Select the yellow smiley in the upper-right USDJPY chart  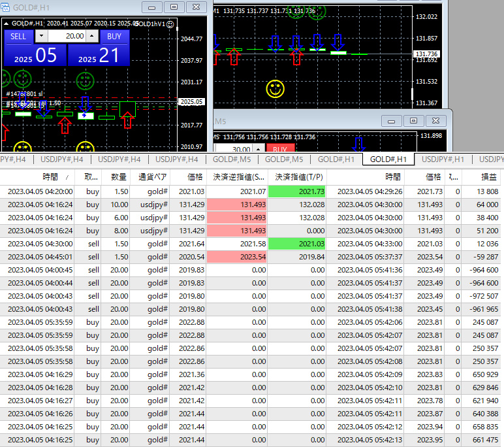point(275,88)
